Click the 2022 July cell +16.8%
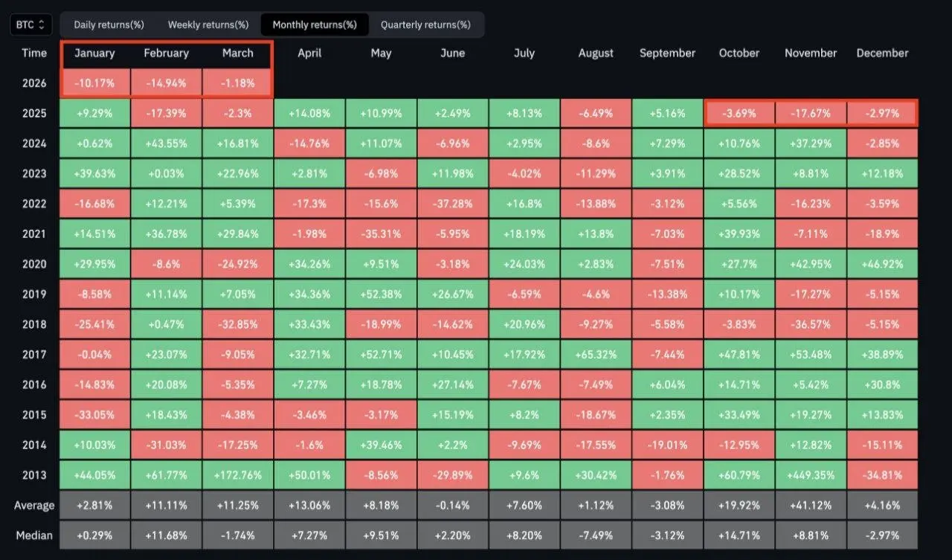The height and width of the screenshot is (560, 952). [x=524, y=204]
